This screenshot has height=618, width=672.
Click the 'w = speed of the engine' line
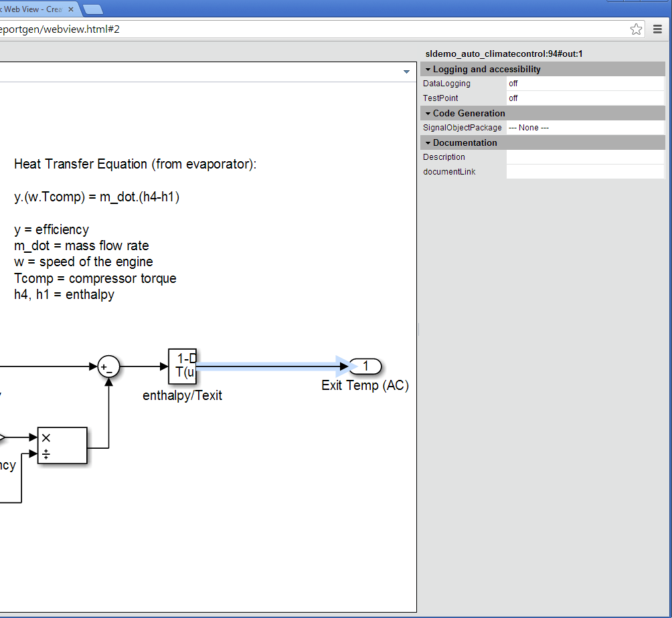[x=83, y=262]
